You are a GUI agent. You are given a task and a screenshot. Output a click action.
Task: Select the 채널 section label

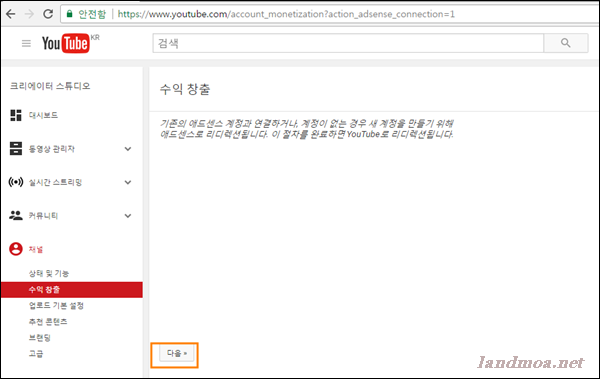pos(36,249)
